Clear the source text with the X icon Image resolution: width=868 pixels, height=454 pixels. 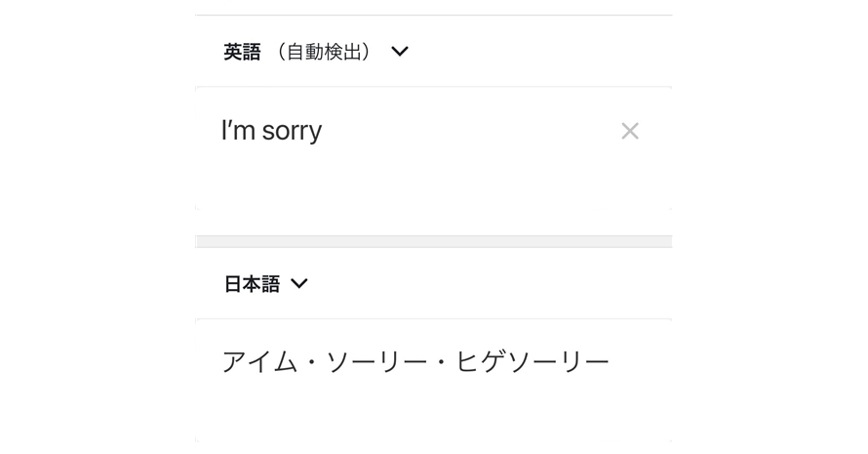pyautogui.click(x=630, y=132)
